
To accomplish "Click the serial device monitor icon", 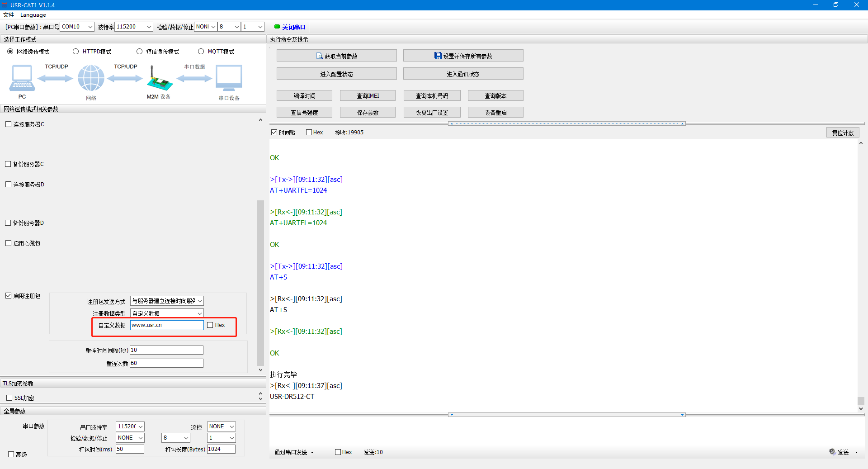I will tap(229, 78).
